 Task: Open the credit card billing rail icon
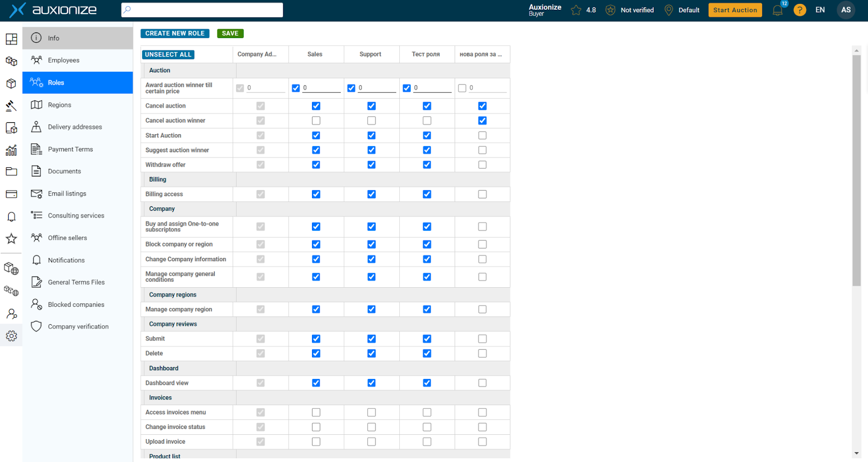(x=11, y=194)
